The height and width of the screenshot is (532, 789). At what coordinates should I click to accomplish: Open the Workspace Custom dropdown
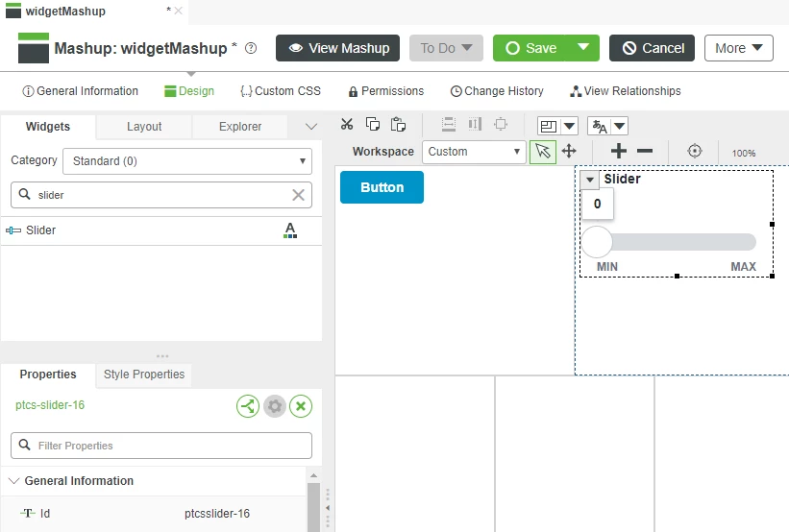[474, 152]
